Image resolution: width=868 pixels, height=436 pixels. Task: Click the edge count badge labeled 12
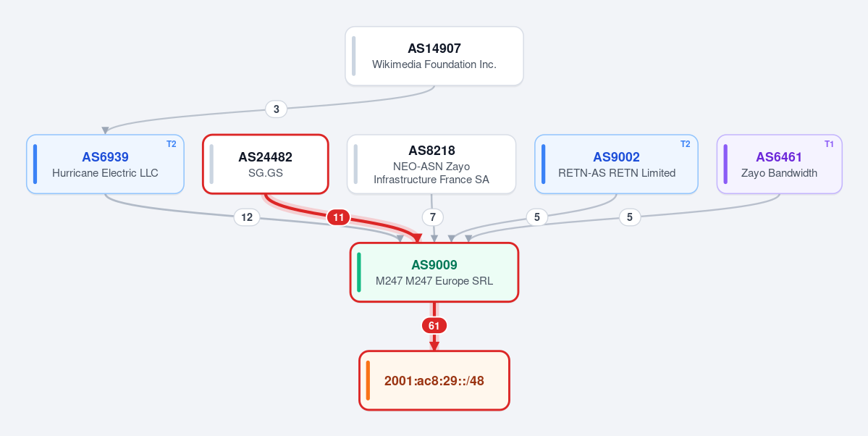pyautogui.click(x=247, y=218)
